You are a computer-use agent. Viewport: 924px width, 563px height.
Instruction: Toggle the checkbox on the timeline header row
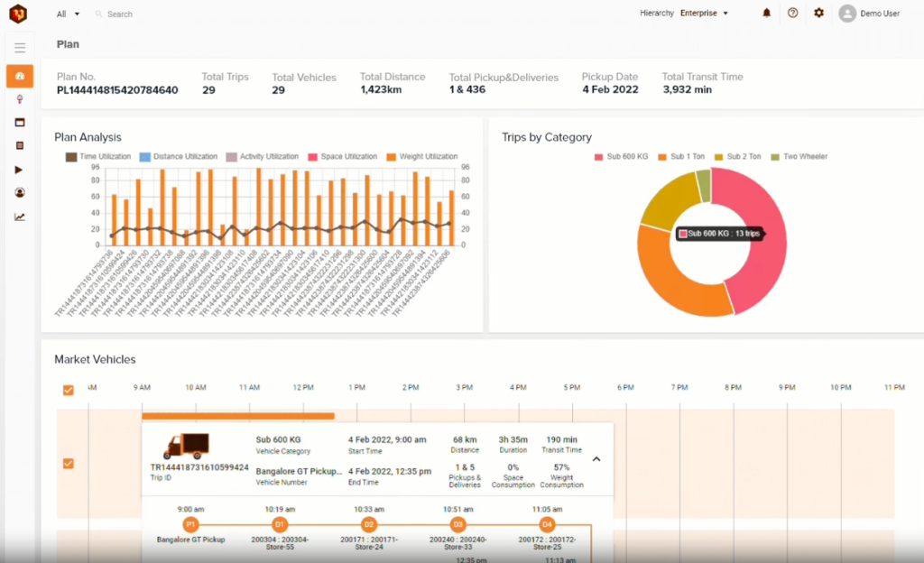coord(69,390)
